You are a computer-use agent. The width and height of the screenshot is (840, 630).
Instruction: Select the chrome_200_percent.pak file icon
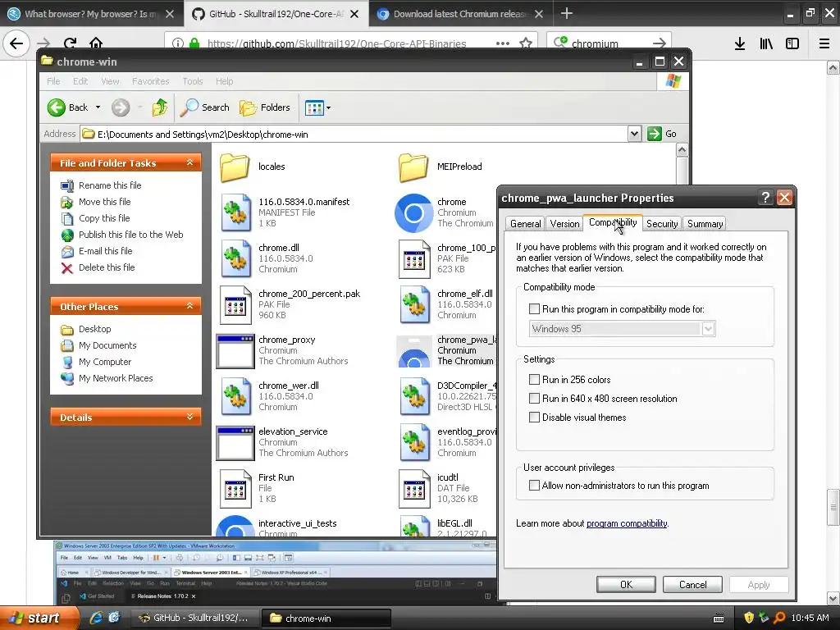pos(235,304)
